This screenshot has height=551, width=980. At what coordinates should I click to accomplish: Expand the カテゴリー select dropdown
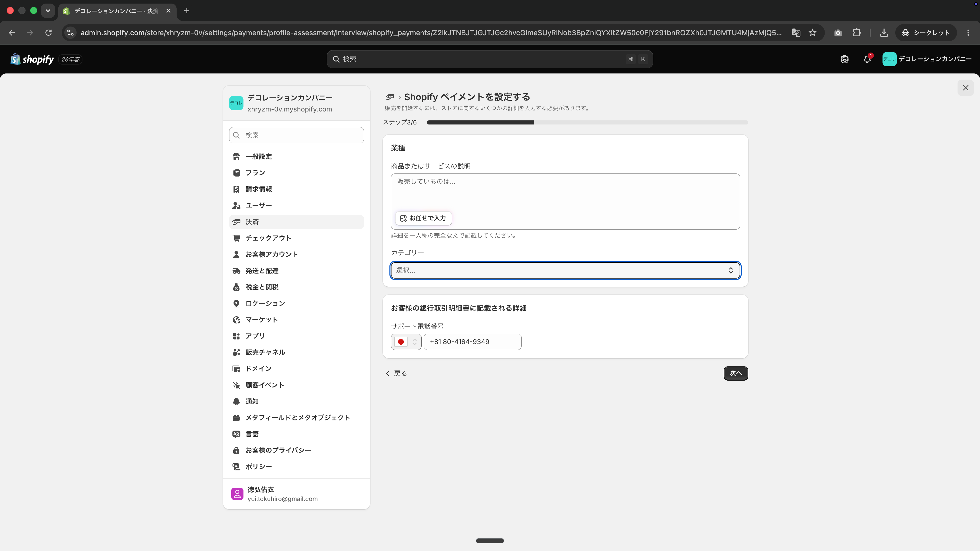point(565,270)
